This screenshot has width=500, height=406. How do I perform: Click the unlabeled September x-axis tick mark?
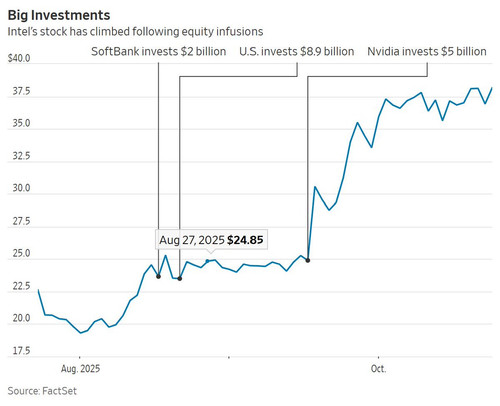[x=229, y=358]
